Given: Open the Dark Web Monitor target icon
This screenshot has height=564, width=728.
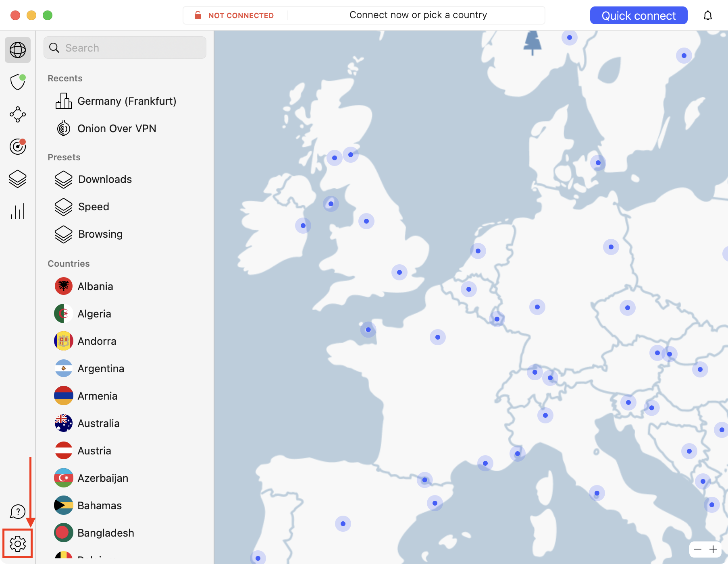Looking at the screenshot, I should click(18, 147).
